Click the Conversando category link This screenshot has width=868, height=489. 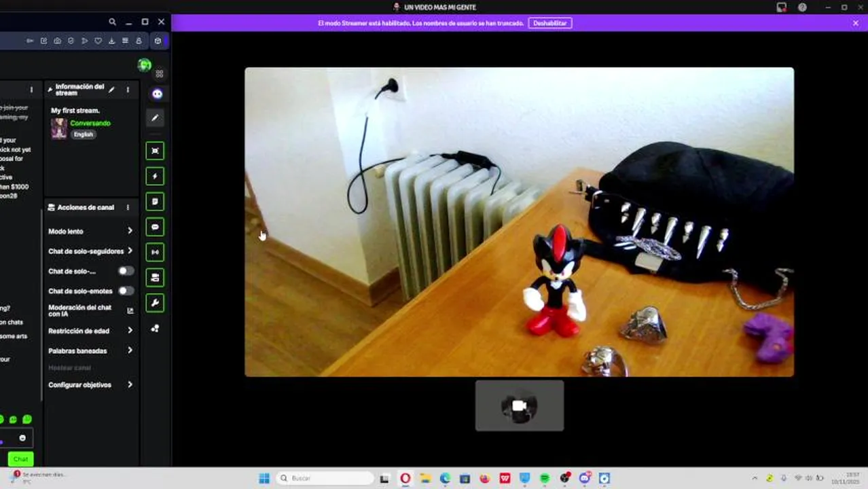(x=90, y=124)
